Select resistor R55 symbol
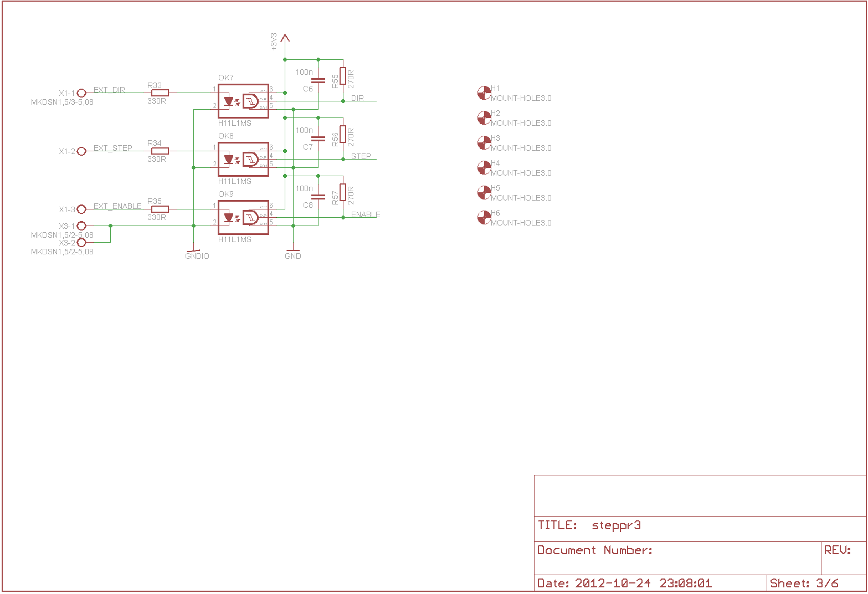Image resolution: width=868 pixels, height=594 pixels. [343, 76]
